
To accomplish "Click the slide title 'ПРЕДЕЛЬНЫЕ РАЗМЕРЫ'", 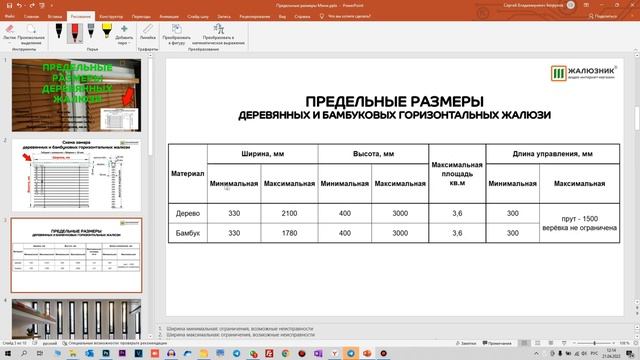I will 394,101.
